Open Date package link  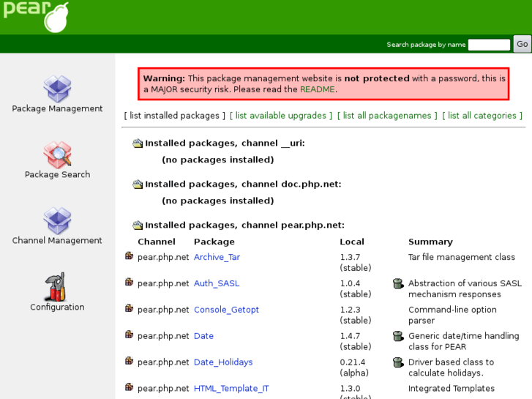point(203,336)
